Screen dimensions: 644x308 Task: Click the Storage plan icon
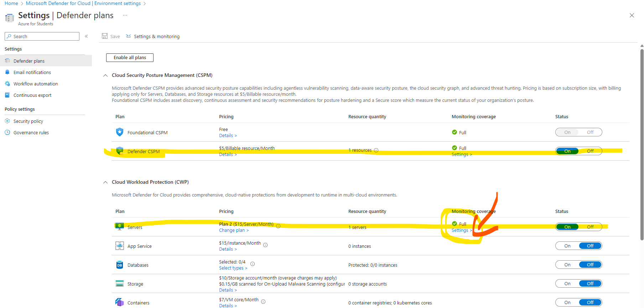[120, 283]
